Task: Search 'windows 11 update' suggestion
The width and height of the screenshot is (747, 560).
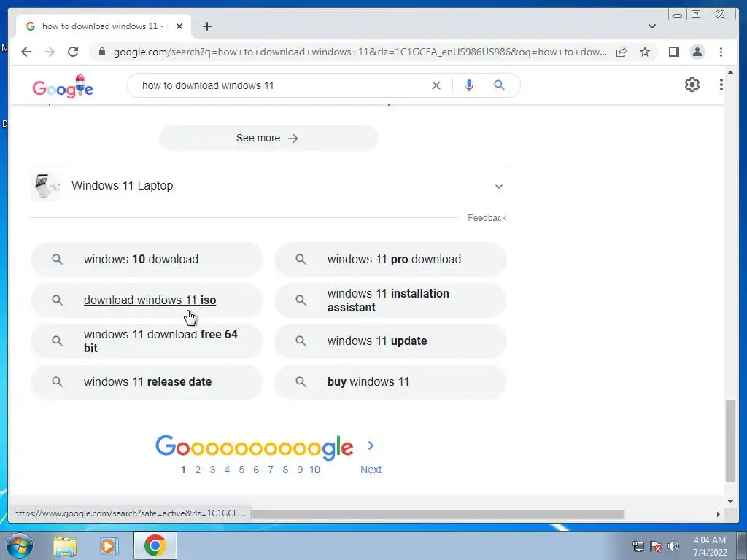Action: pyautogui.click(x=390, y=341)
